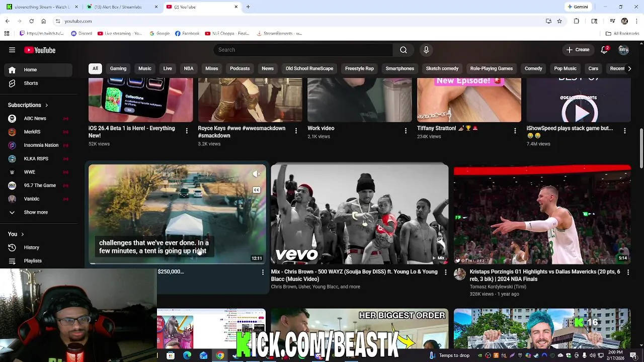Open All Bookmarks folder
Image resolution: width=644 pixels, height=362 pixels.
pyautogui.click(x=622, y=34)
